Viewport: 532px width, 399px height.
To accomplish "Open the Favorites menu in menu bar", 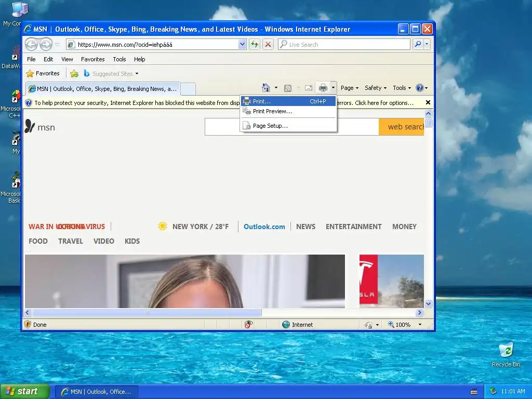I will tap(92, 59).
